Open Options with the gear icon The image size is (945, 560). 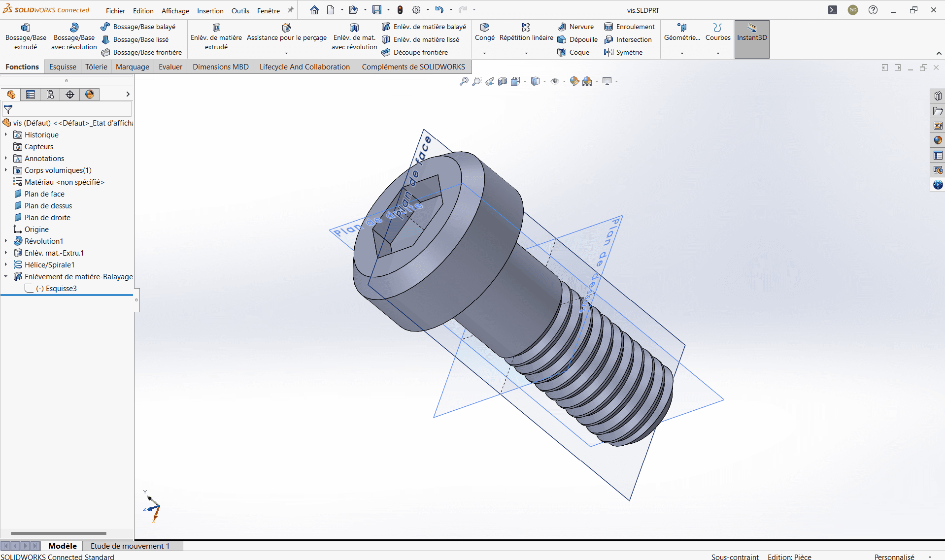[x=416, y=10]
